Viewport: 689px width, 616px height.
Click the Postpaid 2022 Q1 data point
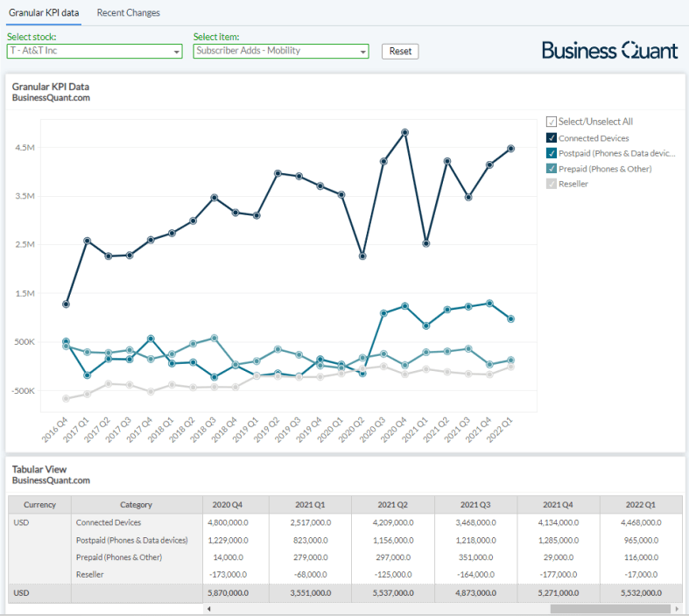pos(510,318)
